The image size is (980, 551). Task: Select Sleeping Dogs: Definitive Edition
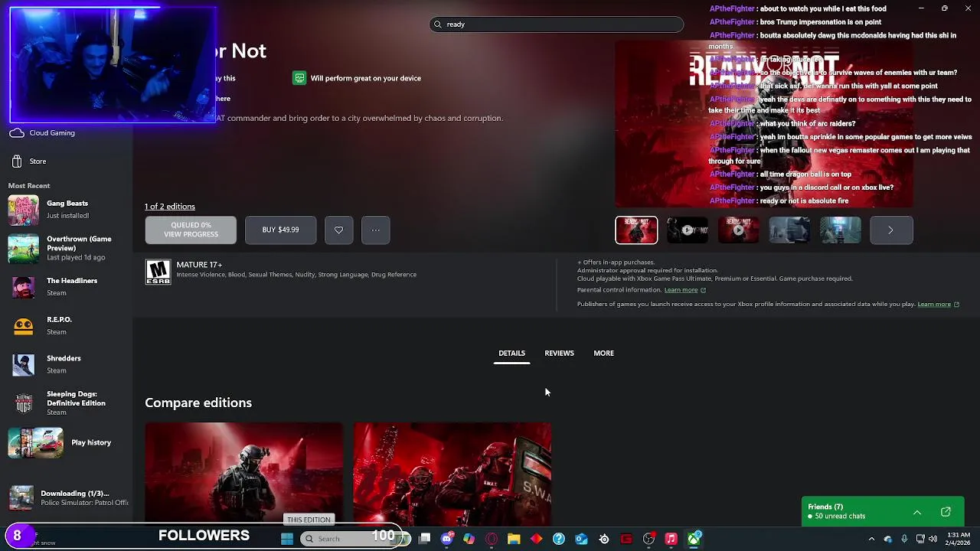coord(67,403)
